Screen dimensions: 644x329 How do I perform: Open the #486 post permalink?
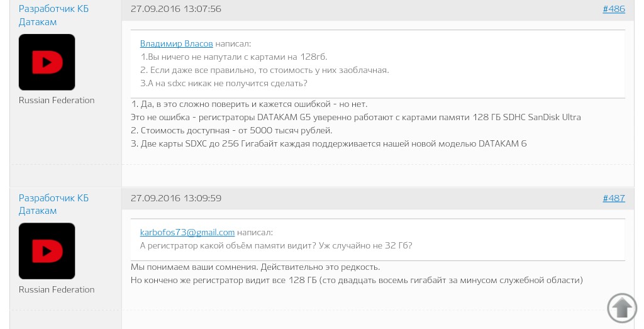coord(613,9)
